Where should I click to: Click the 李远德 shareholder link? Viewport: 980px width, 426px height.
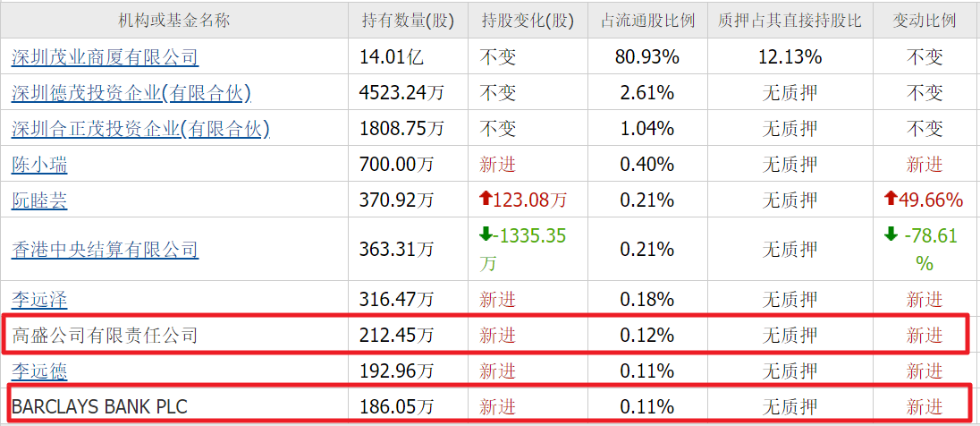(x=39, y=371)
